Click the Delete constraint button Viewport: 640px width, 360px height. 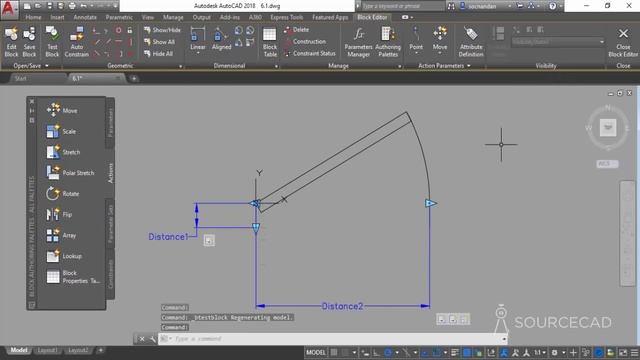(x=297, y=29)
